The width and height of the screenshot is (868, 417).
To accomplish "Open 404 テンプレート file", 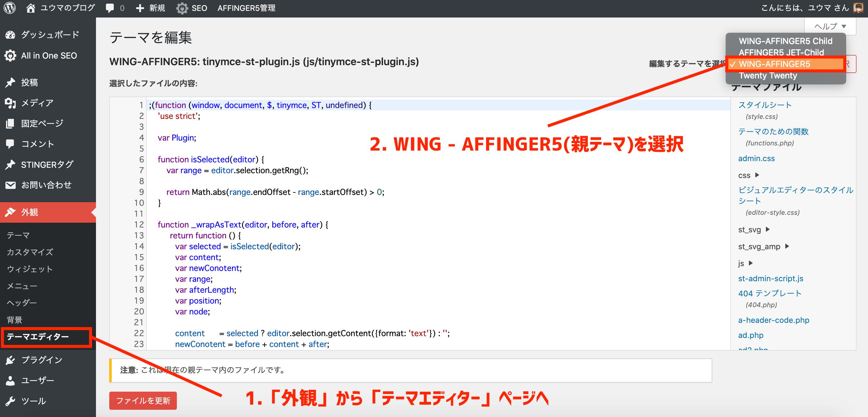I will point(770,293).
